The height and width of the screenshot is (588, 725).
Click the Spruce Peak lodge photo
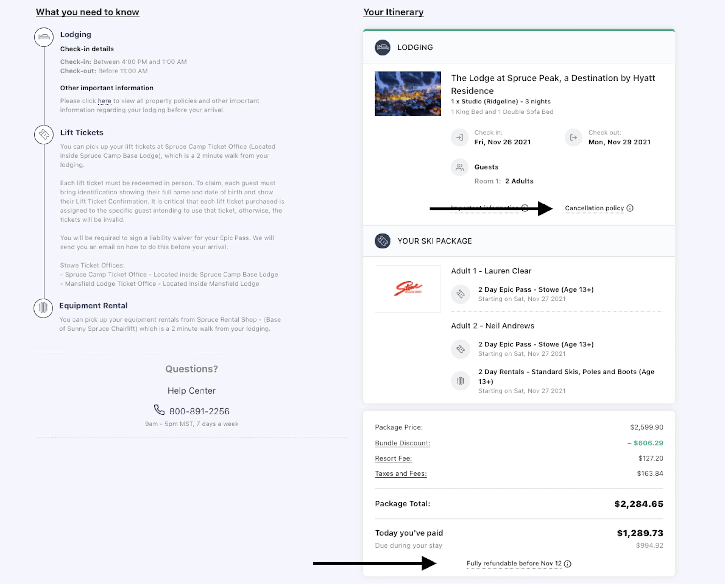click(408, 93)
